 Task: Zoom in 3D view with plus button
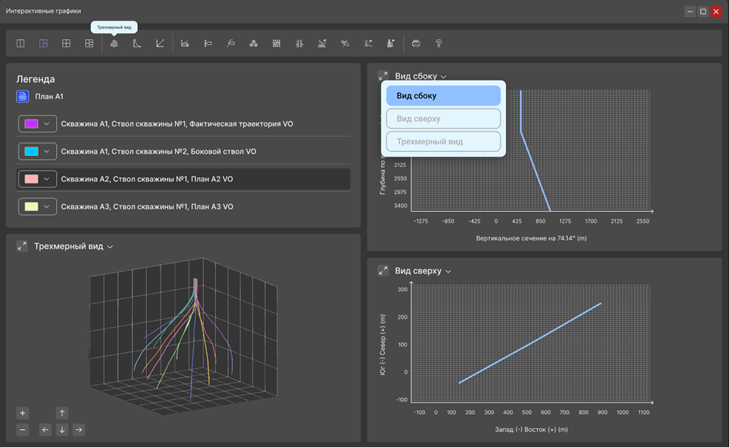22,413
